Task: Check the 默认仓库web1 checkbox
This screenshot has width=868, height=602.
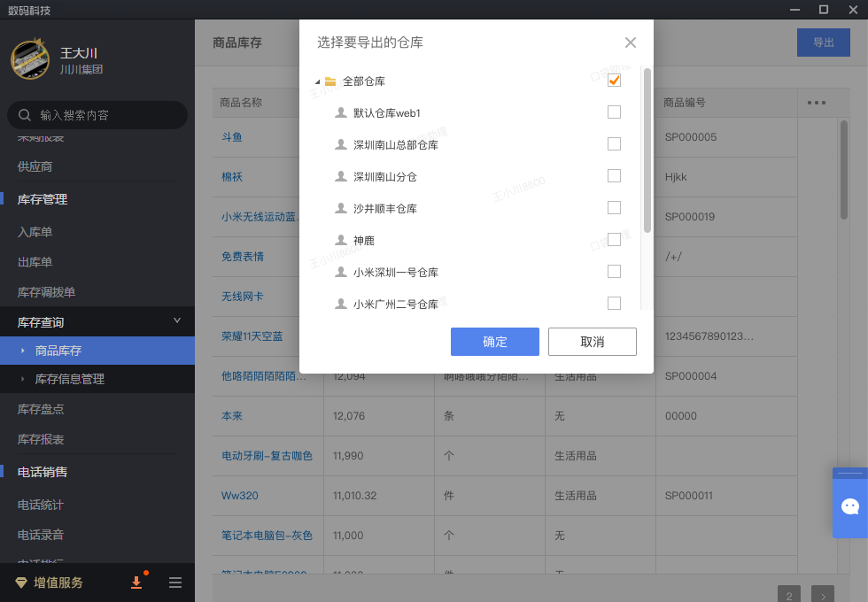Action: coord(614,112)
